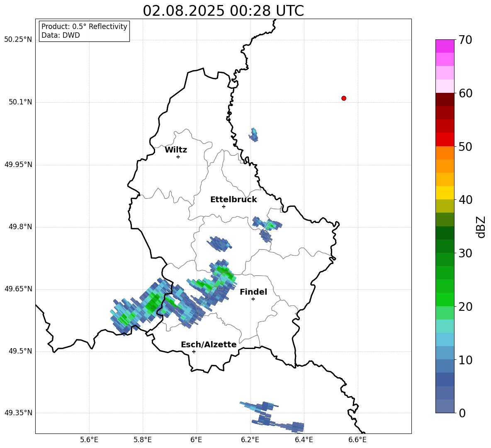
Task: Click the small radar echo near 50.0°N
Action: pyautogui.click(x=254, y=135)
